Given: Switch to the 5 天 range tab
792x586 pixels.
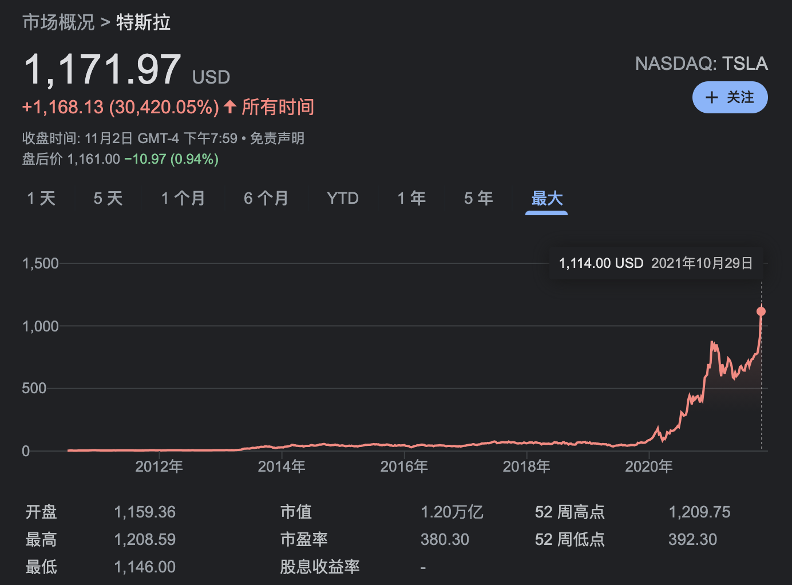Looking at the screenshot, I should coord(108,198).
